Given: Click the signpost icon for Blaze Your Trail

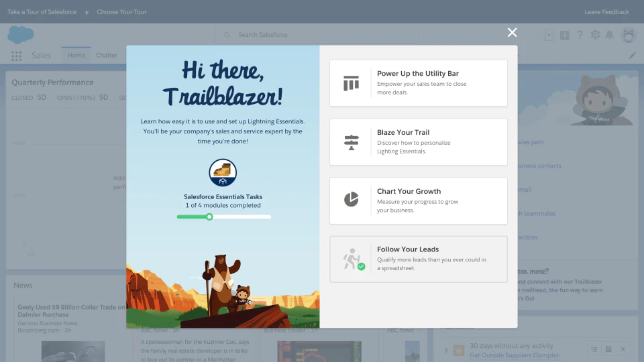Looking at the screenshot, I should 351,142.
